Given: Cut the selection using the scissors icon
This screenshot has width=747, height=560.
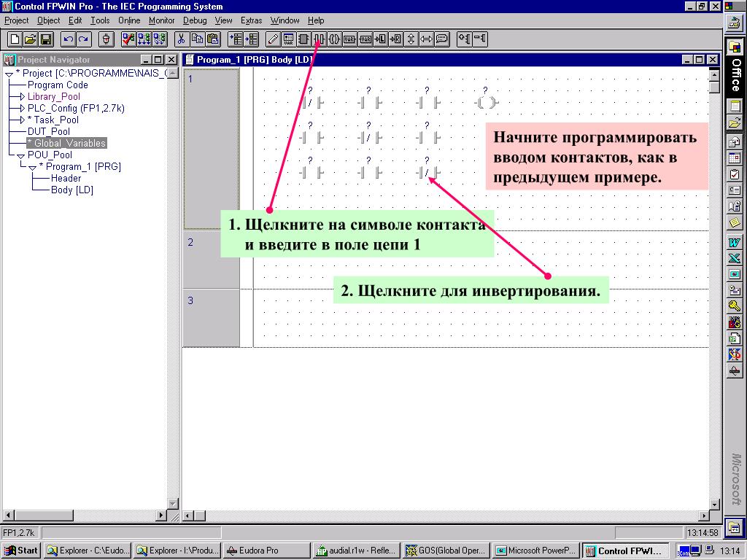Looking at the screenshot, I should (x=181, y=39).
